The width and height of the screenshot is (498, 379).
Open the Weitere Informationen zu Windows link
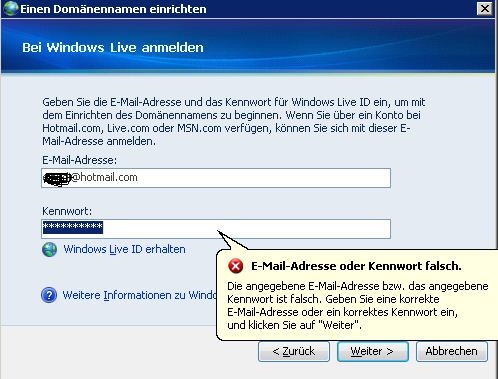tap(140, 295)
